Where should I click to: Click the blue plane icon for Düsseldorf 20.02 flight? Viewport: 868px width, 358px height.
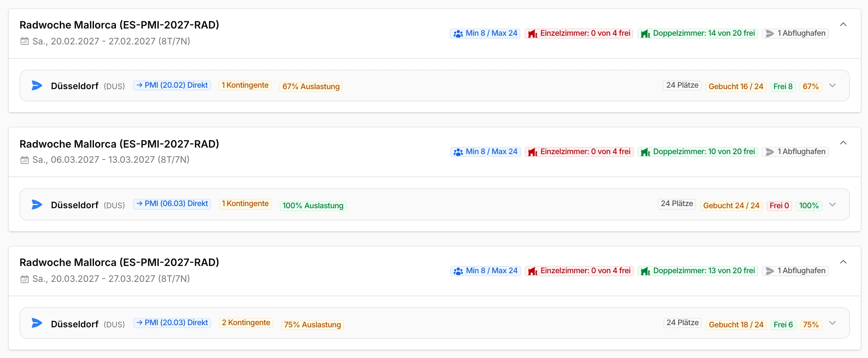pos(37,86)
